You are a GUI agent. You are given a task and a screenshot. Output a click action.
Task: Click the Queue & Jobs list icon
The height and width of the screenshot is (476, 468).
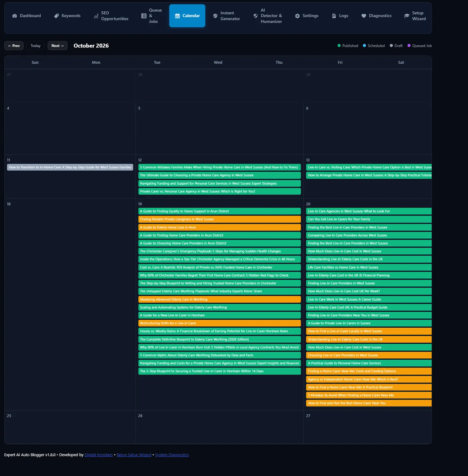point(144,16)
